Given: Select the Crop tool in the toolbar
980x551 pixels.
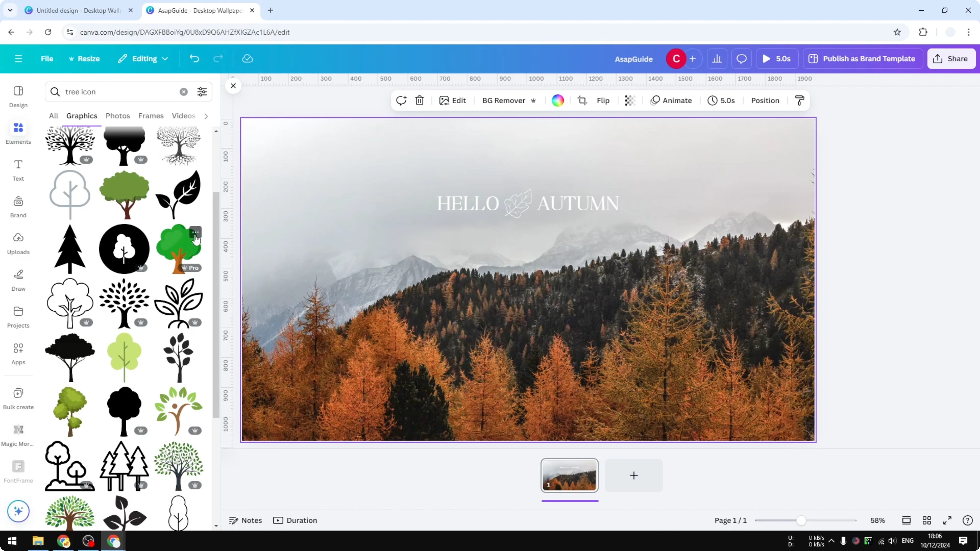Looking at the screenshot, I should (582, 100).
